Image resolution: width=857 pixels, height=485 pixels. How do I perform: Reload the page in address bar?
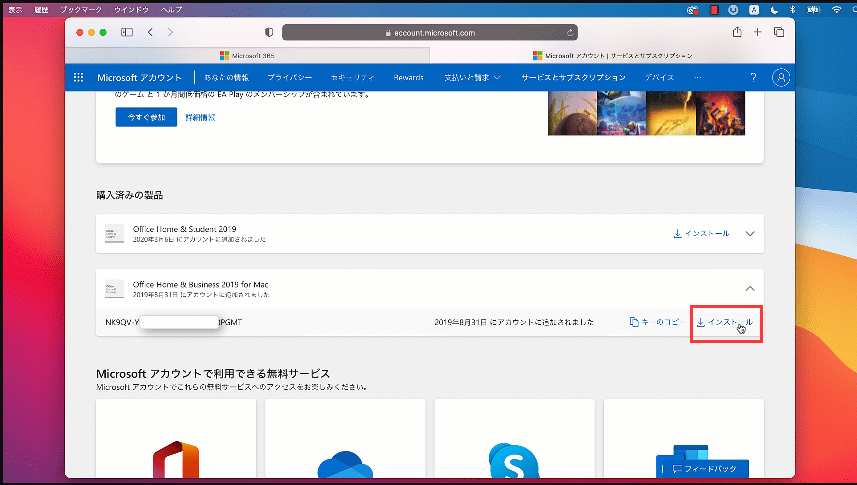pyautogui.click(x=570, y=32)
